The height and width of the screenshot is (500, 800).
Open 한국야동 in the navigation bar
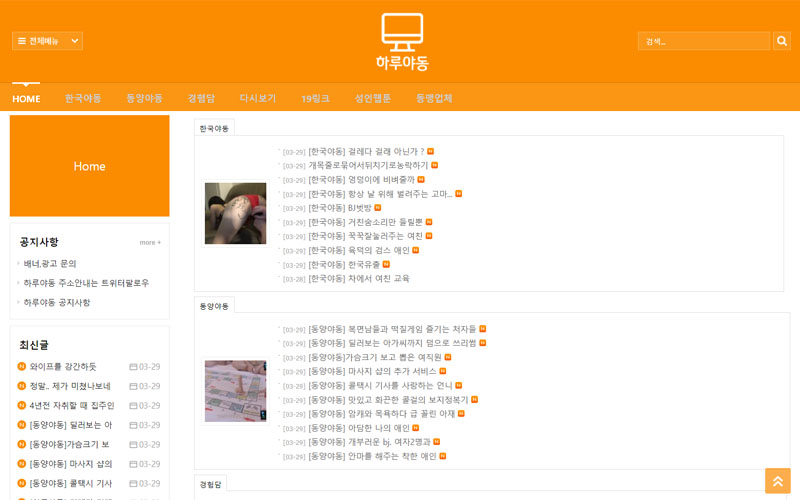click(83, 98)
